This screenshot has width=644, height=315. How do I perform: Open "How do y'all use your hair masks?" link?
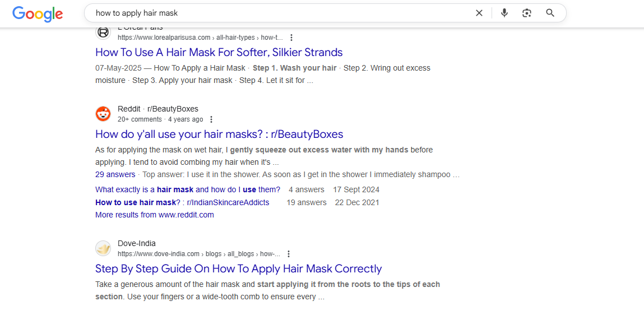coord(219,135)
